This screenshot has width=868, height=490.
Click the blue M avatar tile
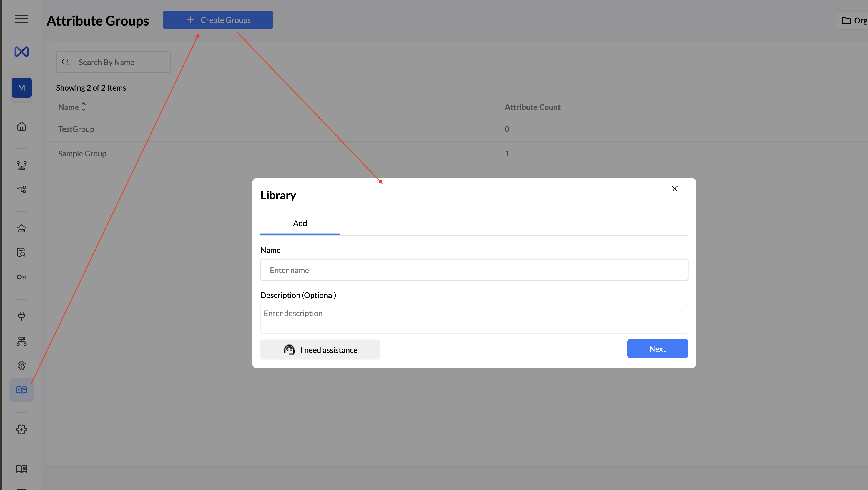pos(22,88)
